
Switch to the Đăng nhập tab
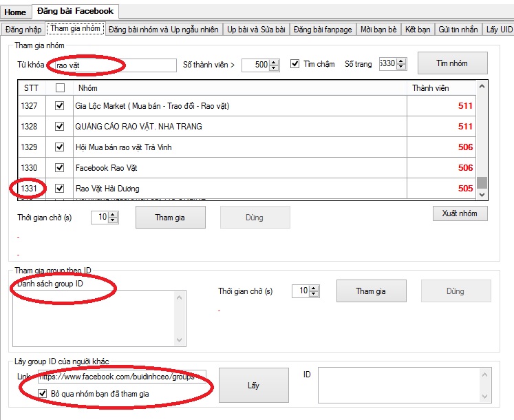23,30
